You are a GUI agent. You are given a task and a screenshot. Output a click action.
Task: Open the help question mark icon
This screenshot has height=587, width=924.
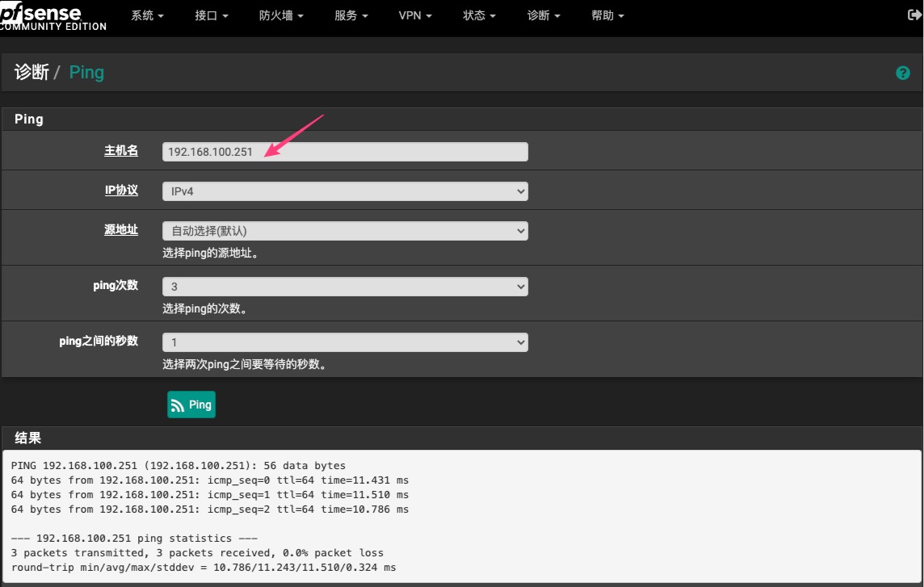[903, 73]
